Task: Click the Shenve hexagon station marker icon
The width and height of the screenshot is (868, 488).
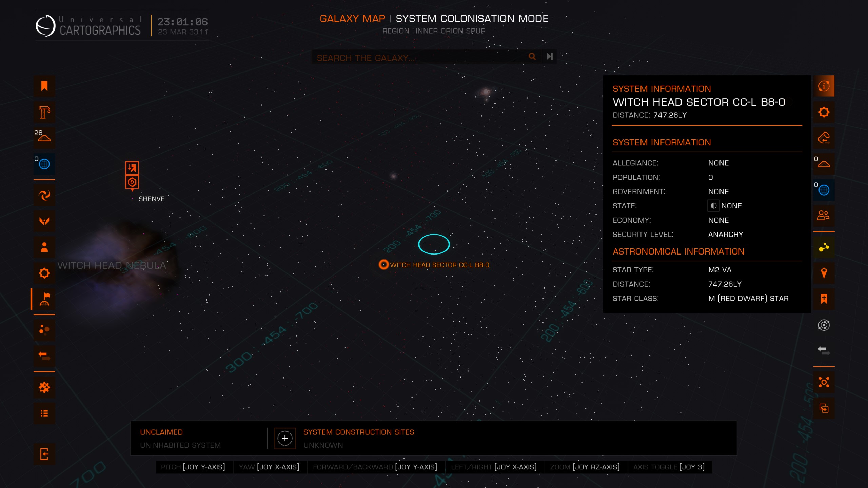Action: 132,182
